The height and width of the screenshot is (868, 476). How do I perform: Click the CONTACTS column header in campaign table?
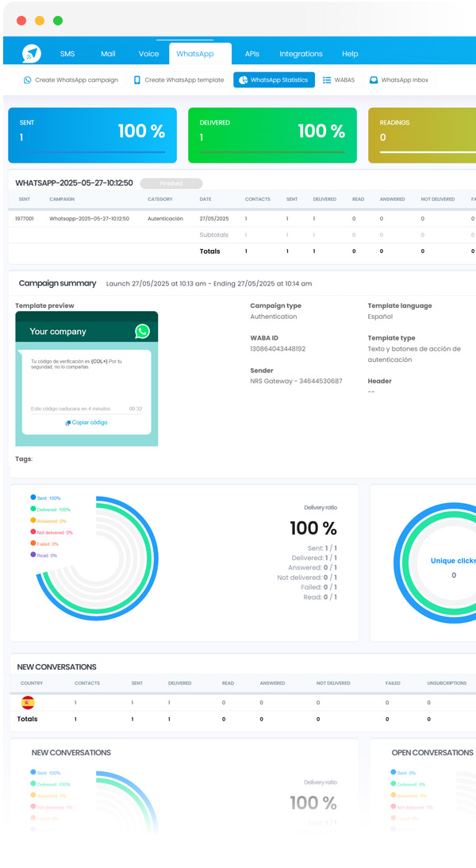tap(257, 199)
